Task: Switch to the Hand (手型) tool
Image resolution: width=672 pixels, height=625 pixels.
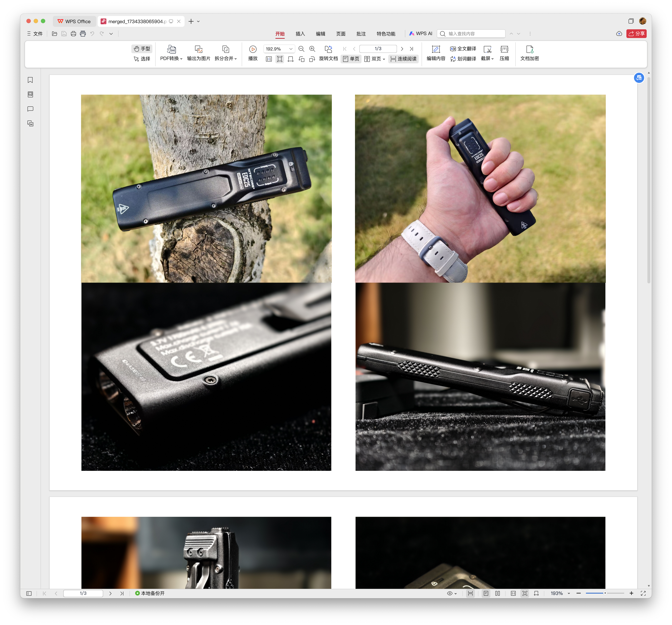Action: [x=142, y=49]
